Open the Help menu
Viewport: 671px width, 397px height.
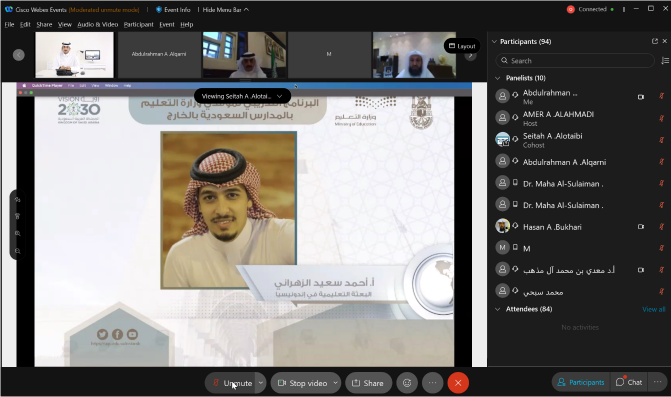tap(187, 24)
